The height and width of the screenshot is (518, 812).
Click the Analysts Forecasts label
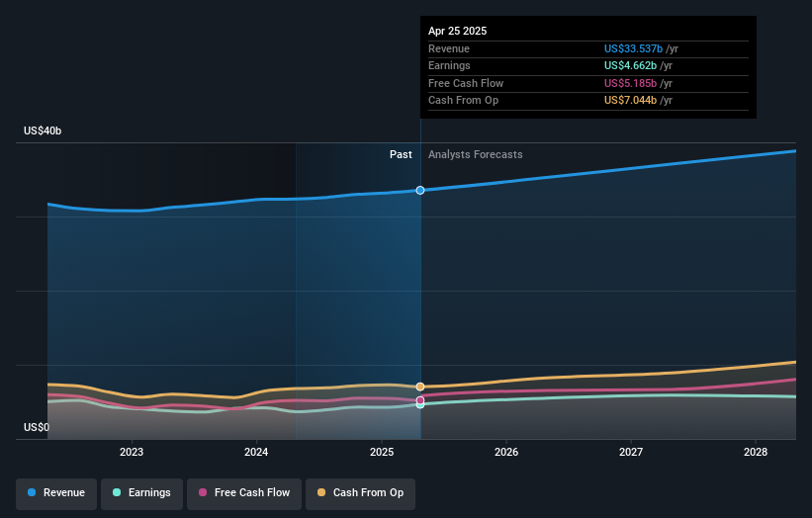[x=476, y=155]
